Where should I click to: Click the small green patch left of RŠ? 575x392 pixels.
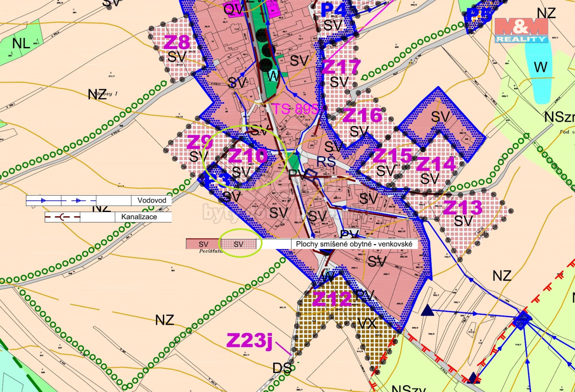point(294,162)
